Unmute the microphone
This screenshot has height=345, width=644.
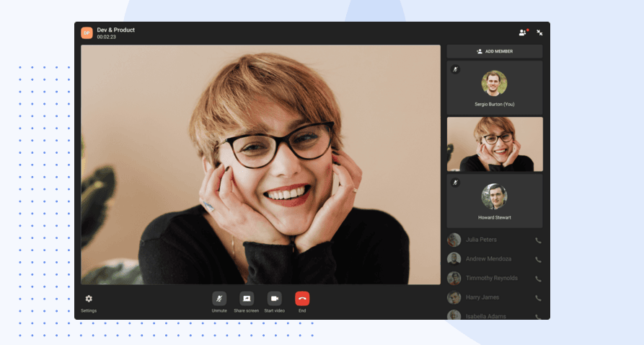pos(219,299)
